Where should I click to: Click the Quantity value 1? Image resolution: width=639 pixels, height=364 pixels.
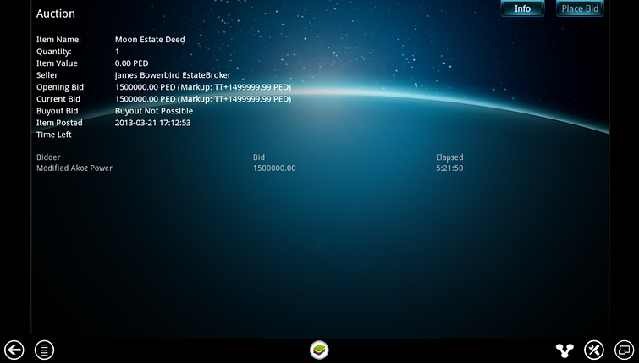[117, 52]
